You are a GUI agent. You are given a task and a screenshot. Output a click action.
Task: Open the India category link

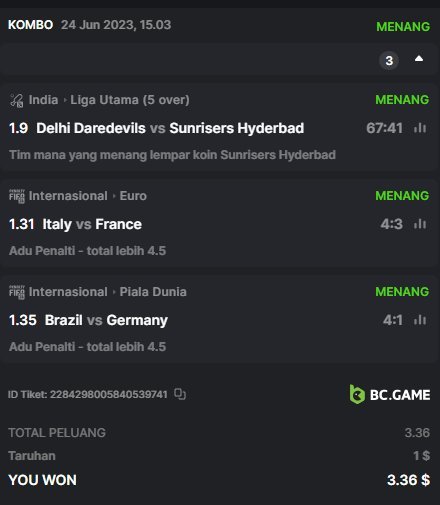click(x=43, y=100)
